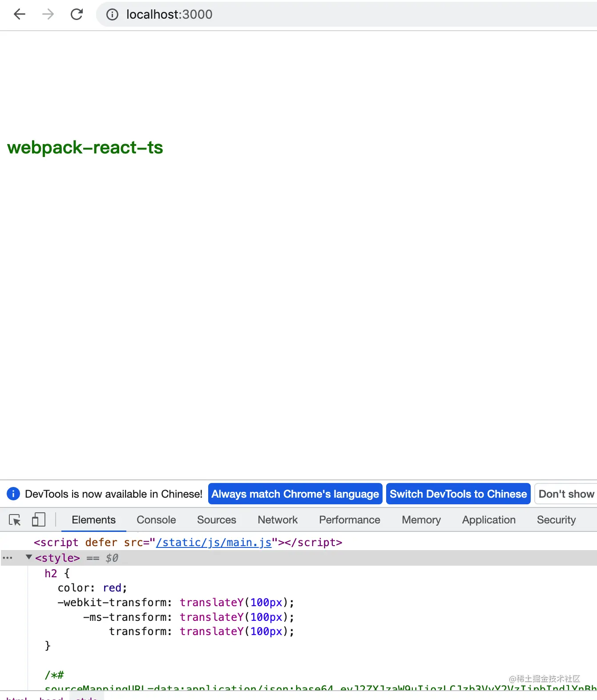597x700 pixels.
Task: Switch to the Security tab
Action: (557, 520)
